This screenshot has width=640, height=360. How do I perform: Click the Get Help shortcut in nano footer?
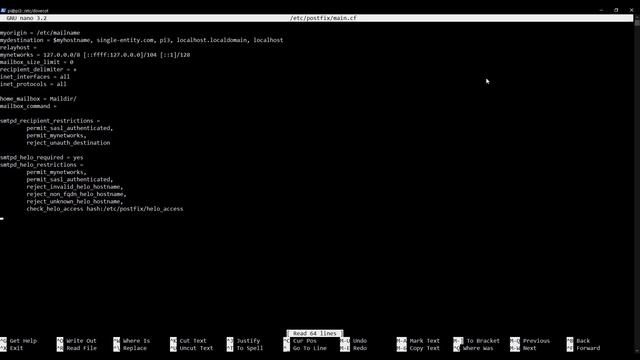23,341
